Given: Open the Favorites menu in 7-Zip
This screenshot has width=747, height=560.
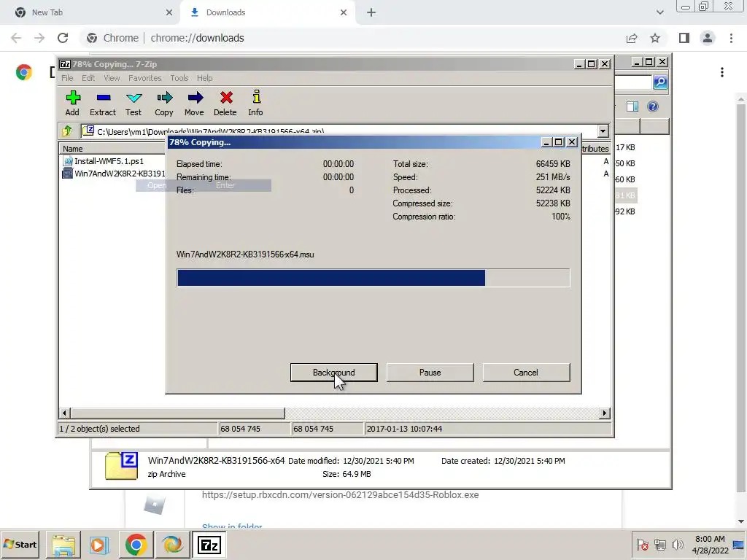Looking at the screenshot, I should [145, 78].
